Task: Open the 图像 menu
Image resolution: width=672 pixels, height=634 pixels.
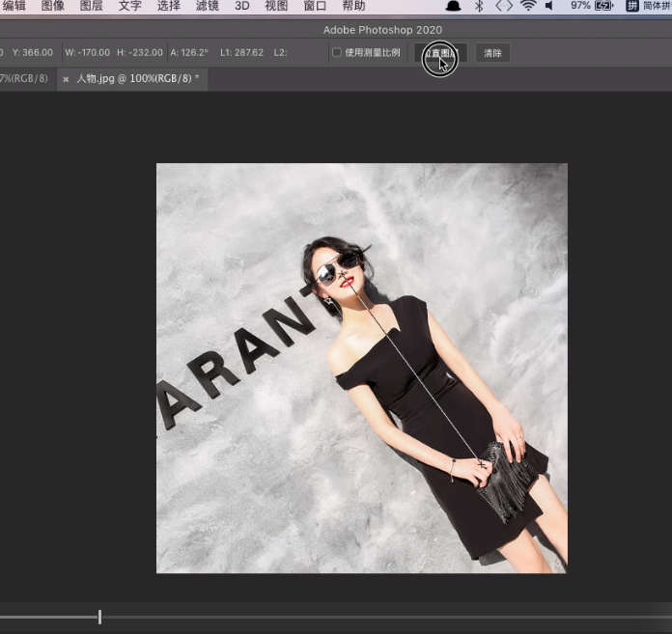Action: (53, 6)
